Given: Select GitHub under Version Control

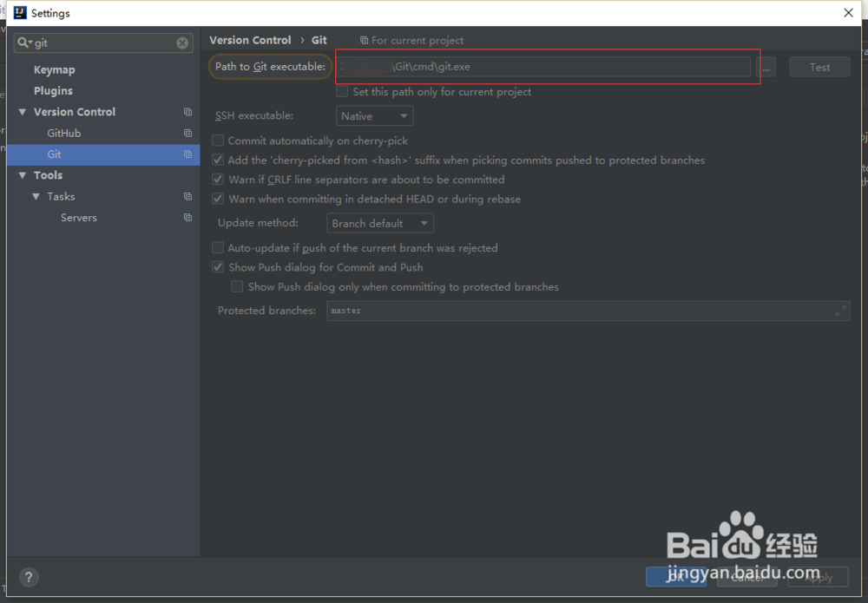Looking at the screenshot, I should pyautogui.click(x=63, y=134).
